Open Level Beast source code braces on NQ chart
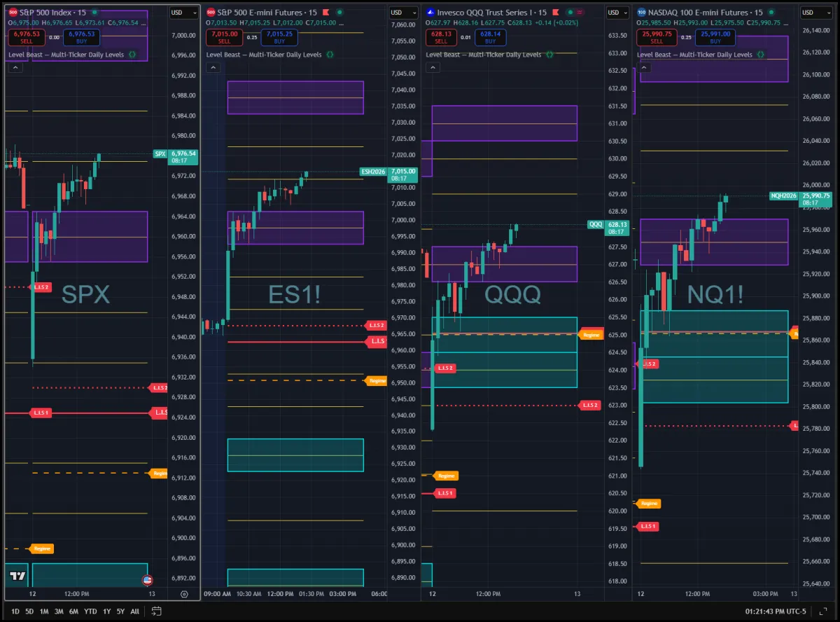840x622 pixels. click(760, 54)
